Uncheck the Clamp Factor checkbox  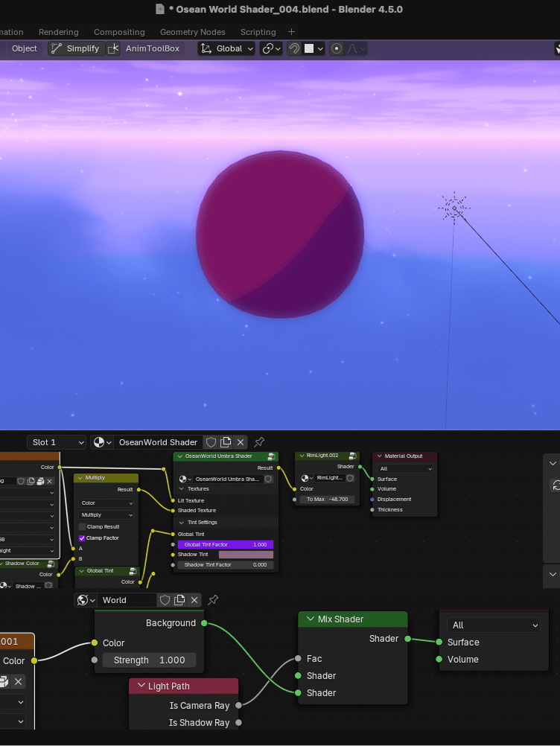coord(82,538)
